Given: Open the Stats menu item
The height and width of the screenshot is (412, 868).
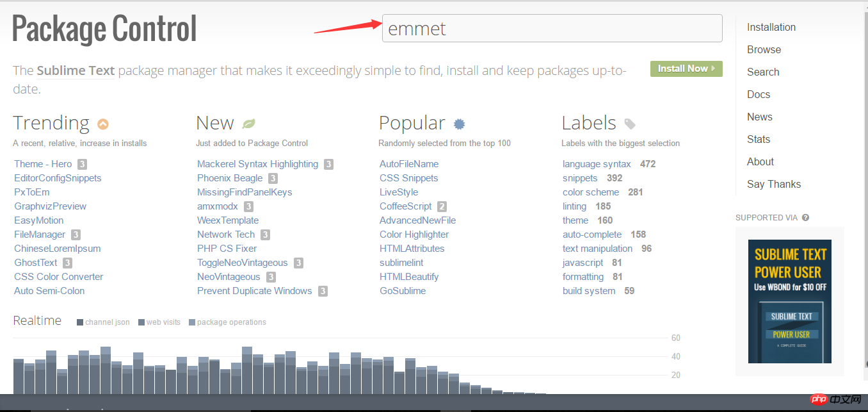Looking at the screenshot, I should (759, 139).
